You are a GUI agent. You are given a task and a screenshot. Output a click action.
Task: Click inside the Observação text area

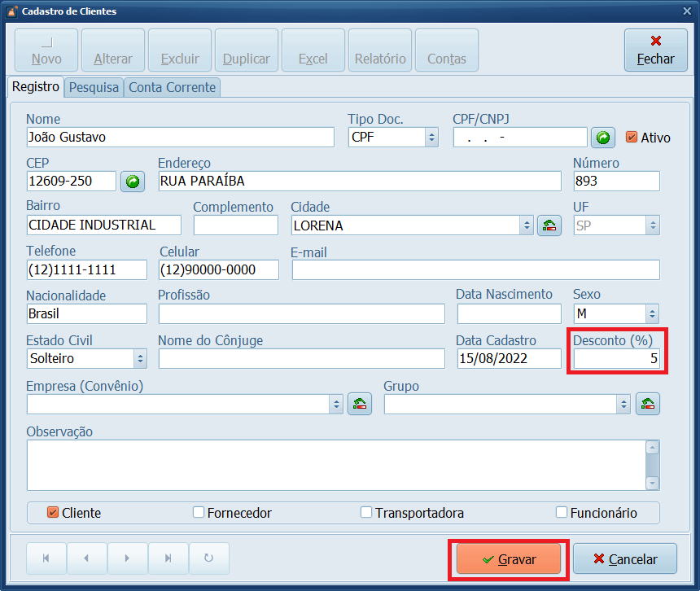coord(336,465)
